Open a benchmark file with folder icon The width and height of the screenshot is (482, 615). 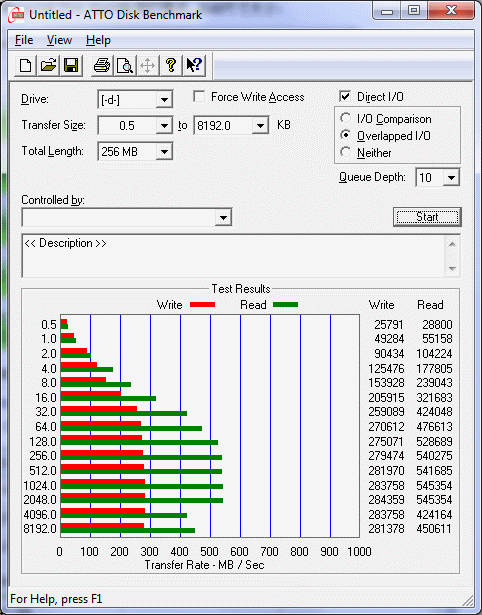click(x=48, y=66)
